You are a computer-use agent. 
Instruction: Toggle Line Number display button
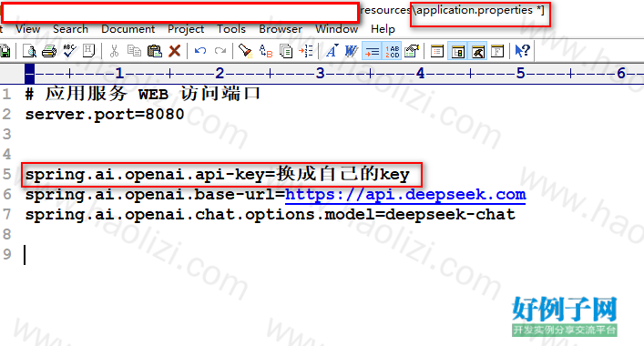[x=393, y=51]
